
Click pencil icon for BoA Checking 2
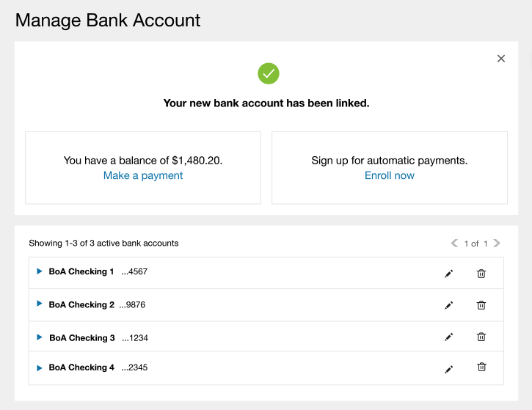pos(449,305)
